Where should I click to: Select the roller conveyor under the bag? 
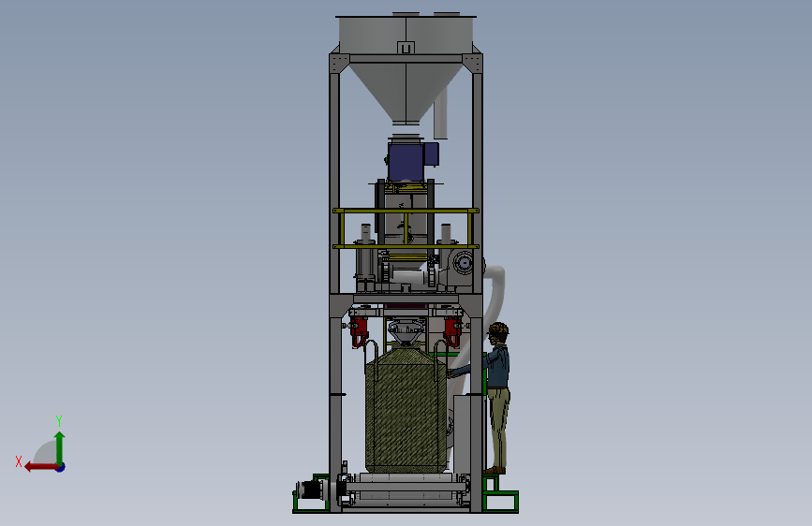coord(406,489)
